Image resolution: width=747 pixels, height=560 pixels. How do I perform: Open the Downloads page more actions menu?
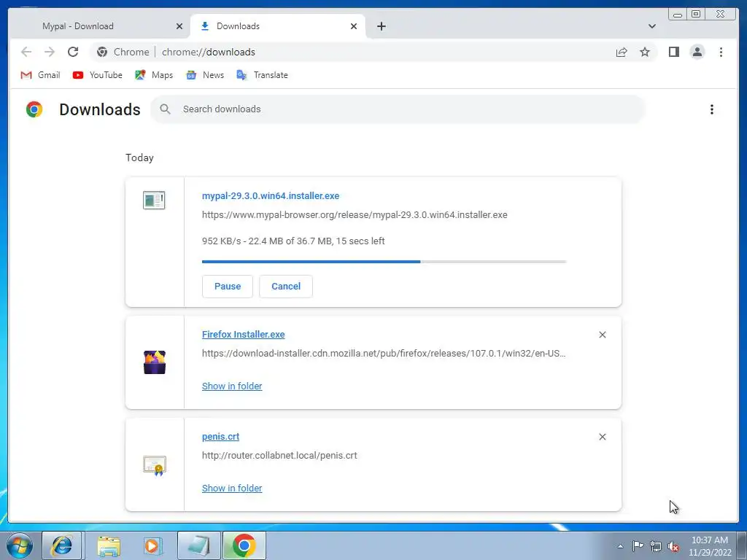tap(712, 109)
